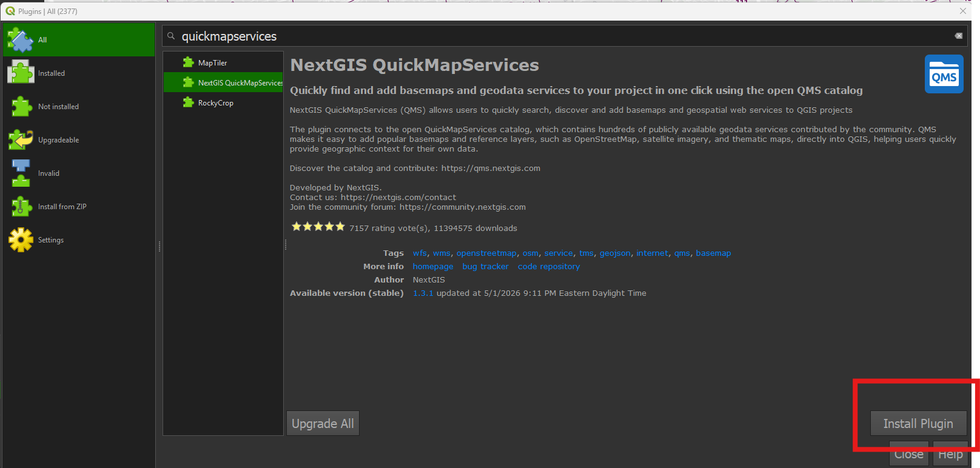Image resolution: width=980 pixels, height=468 pixels.
Task: Open the service tag link
Action: tap(559, 253)
